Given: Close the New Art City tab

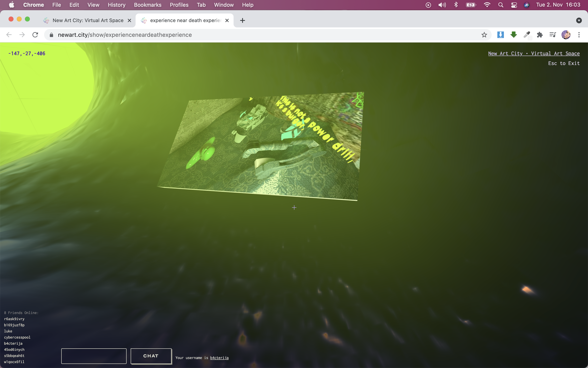Looking at the screenshot, I should 129,20.
